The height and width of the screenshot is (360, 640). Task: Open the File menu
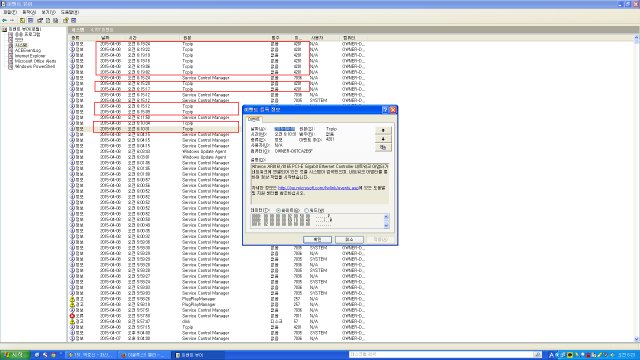(10, 12)
